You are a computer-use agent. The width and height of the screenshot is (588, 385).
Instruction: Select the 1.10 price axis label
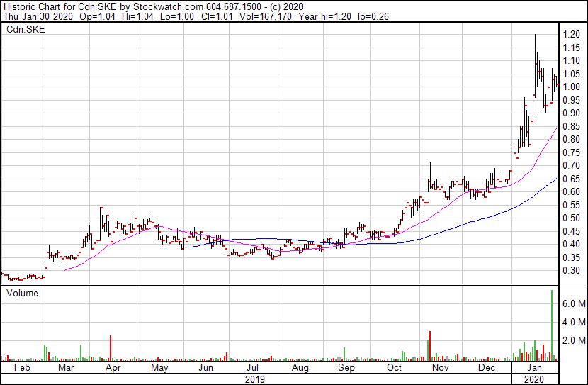point(572,60)
